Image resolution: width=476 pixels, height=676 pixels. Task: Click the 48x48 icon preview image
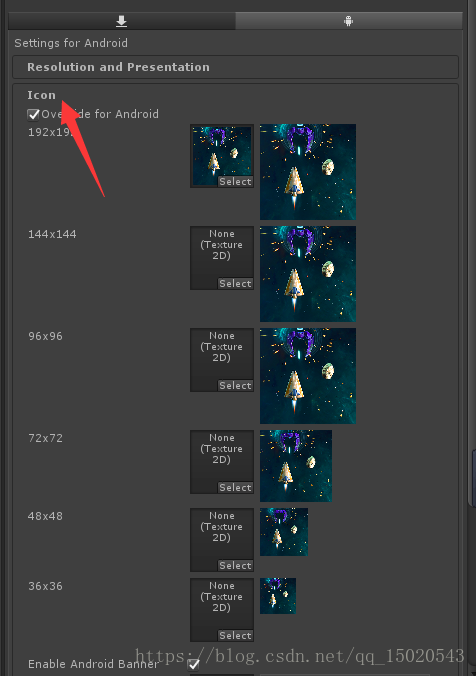(284, 532)
